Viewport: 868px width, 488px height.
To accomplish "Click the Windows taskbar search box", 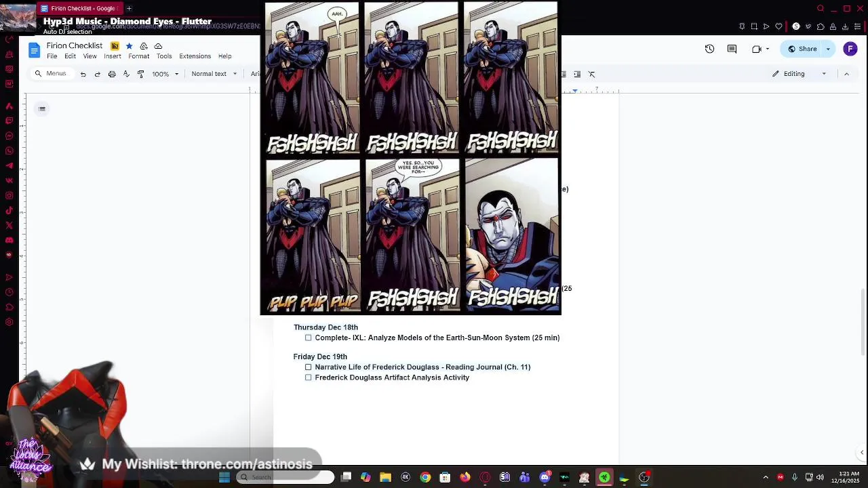I will (285, 477).
